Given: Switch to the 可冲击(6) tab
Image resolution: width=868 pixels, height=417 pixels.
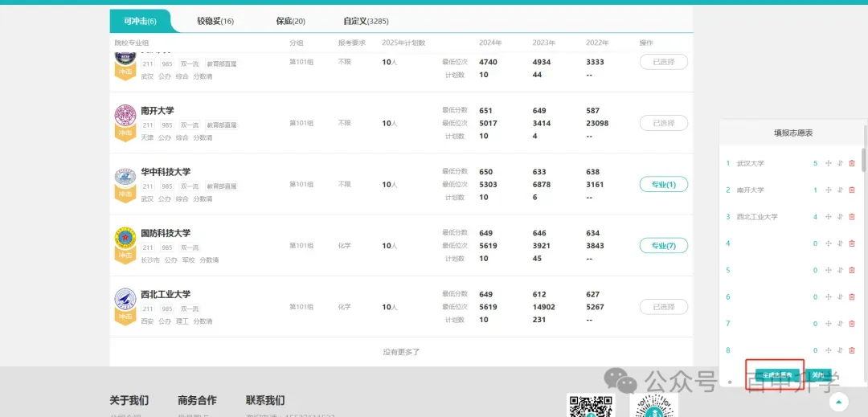Looking at the screenshot, I should [140, 21].
